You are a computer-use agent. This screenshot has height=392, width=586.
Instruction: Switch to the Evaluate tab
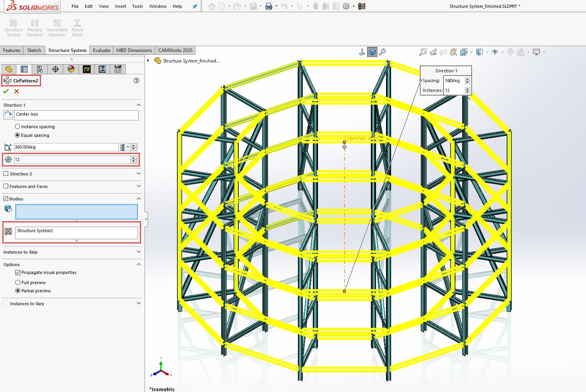click(x=102, y=50)
